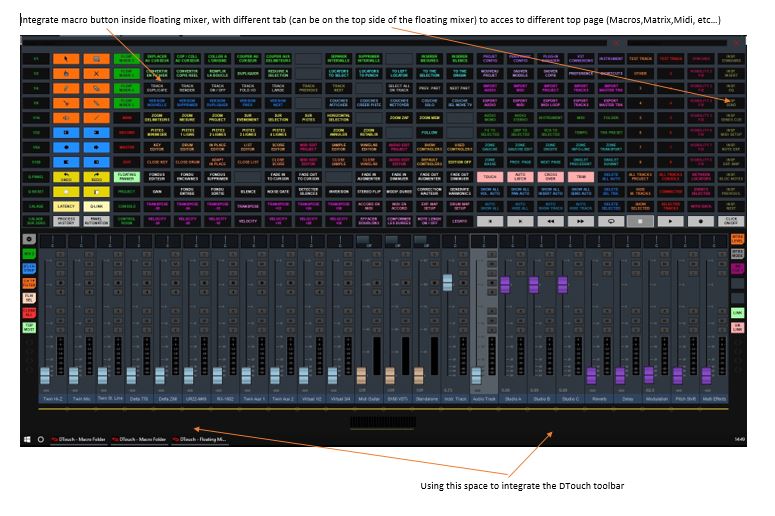Click the yellow Redo arrow button
The width and height of the screenshot is (775, 516).
[x=96, y=177]
